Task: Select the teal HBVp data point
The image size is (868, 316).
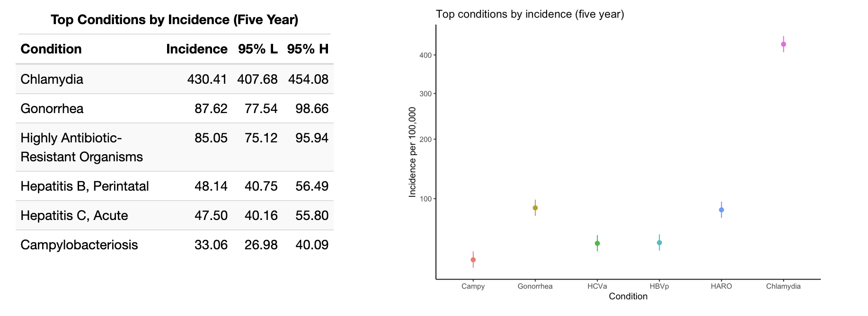Action: coord(659,243)
